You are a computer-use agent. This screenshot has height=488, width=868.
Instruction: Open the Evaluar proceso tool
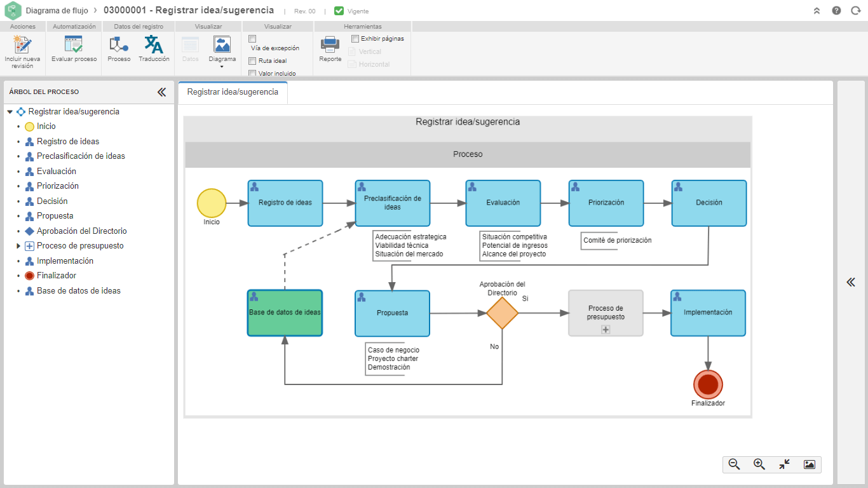click(74, 44)
